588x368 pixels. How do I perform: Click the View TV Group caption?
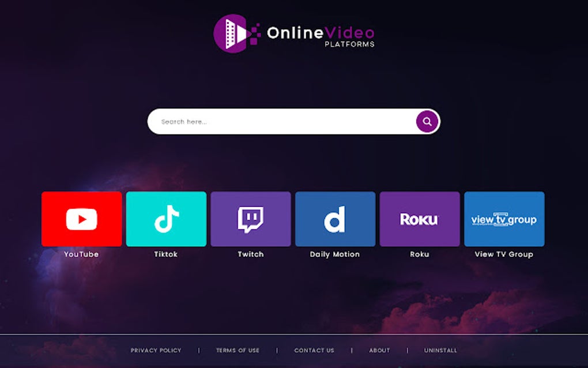point(503,254)
